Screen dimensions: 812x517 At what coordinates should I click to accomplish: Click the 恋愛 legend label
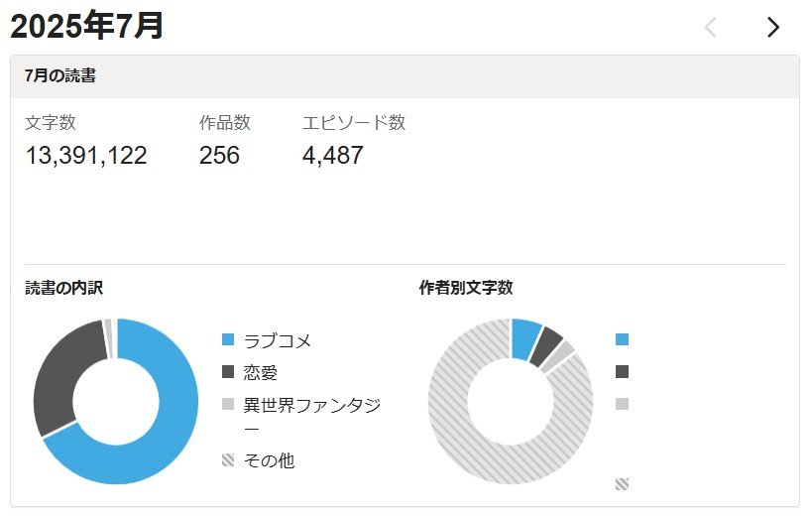tap(261, 372)
